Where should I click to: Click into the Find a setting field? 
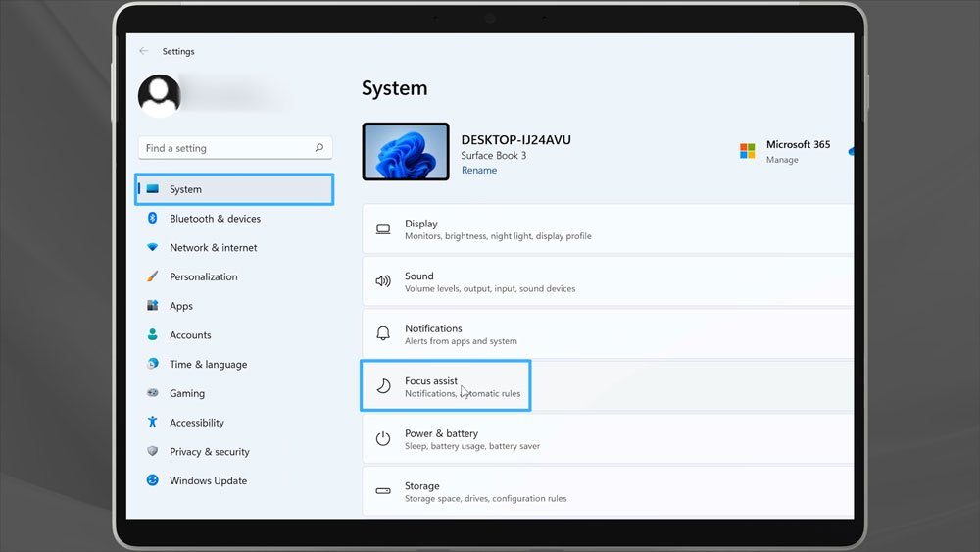click(225, 148)
